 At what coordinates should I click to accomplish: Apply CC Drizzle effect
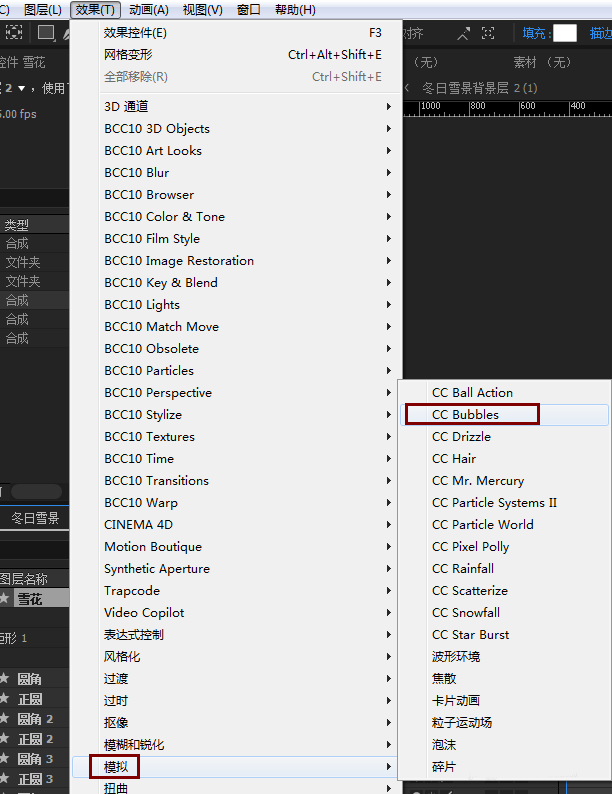505,436
